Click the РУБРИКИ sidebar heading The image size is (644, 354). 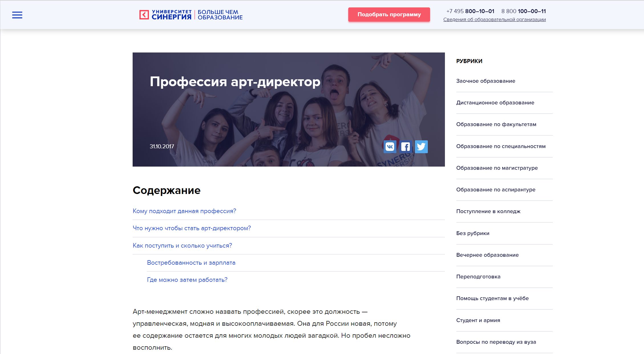click(469, 61)
